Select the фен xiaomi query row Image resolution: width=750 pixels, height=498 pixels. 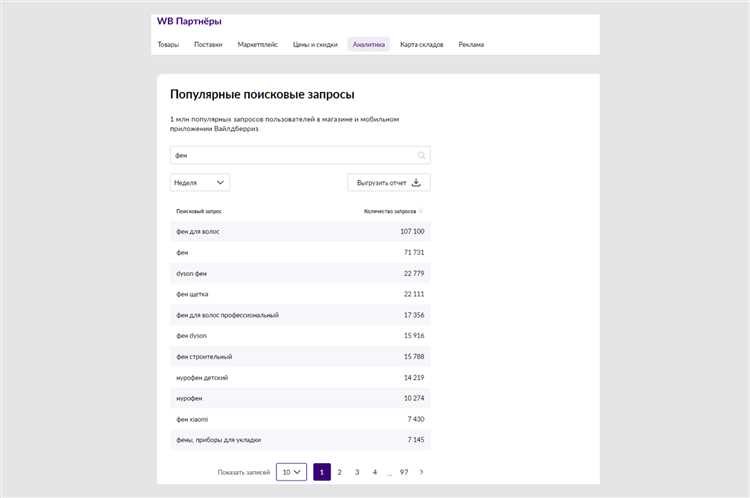tap(300, 419)
